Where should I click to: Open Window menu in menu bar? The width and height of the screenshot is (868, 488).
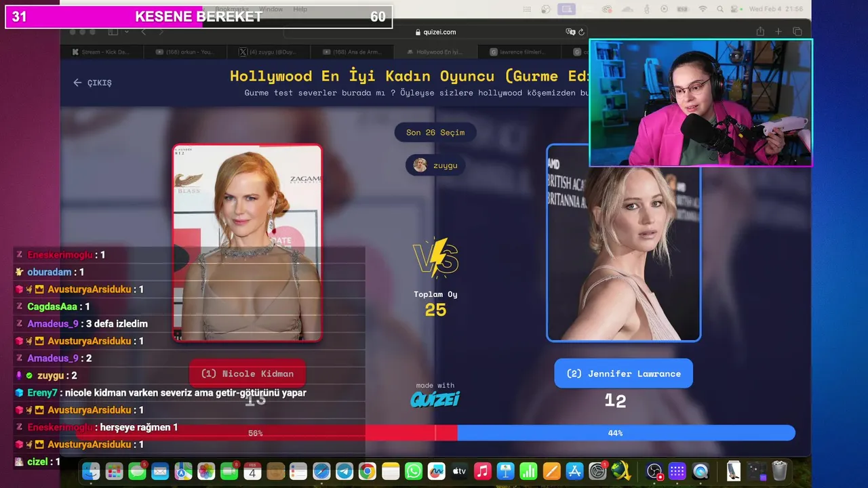point(271,9)
